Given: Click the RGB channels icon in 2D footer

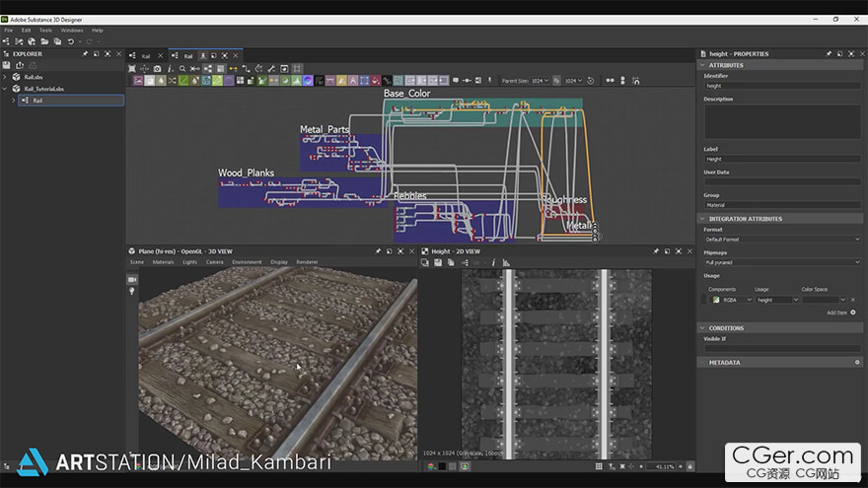Looking at the screenshot, I should [x=431, y=466].
